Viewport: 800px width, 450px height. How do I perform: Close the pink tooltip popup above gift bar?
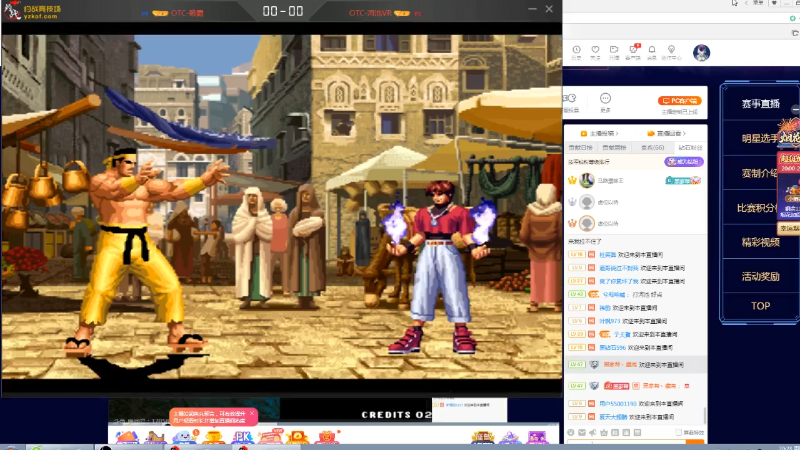[x=252, y=413]
